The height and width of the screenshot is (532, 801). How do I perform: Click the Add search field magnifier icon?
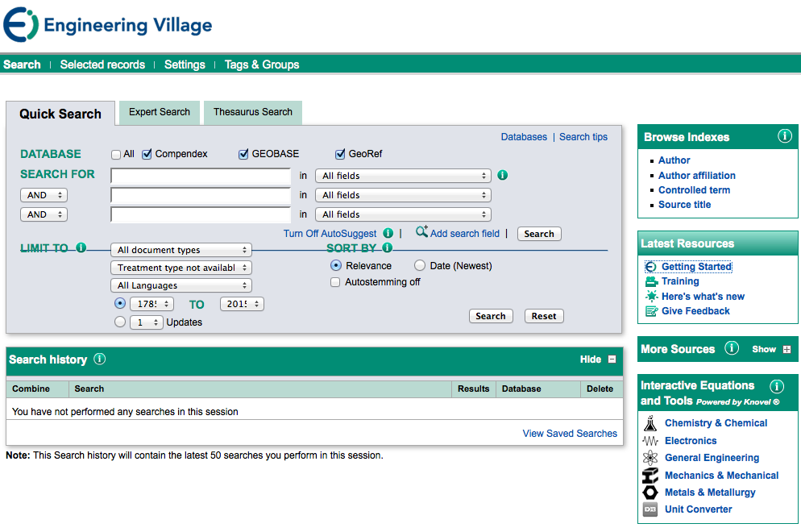(x=421, y=231)
